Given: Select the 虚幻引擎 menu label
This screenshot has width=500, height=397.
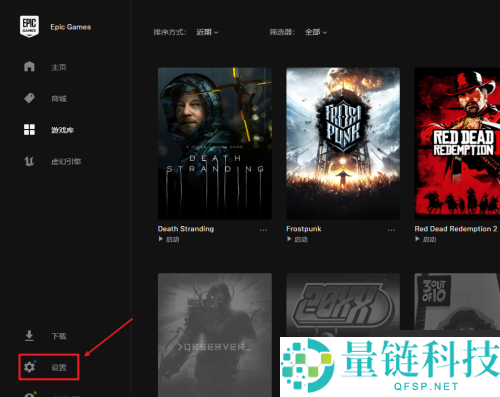Looking at the screenshot, I should point(66,162).
